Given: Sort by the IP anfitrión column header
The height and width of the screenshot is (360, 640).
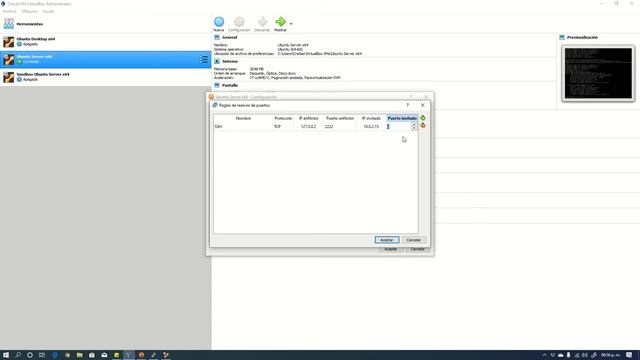Looking at the screenshot, I should point(308,118).
